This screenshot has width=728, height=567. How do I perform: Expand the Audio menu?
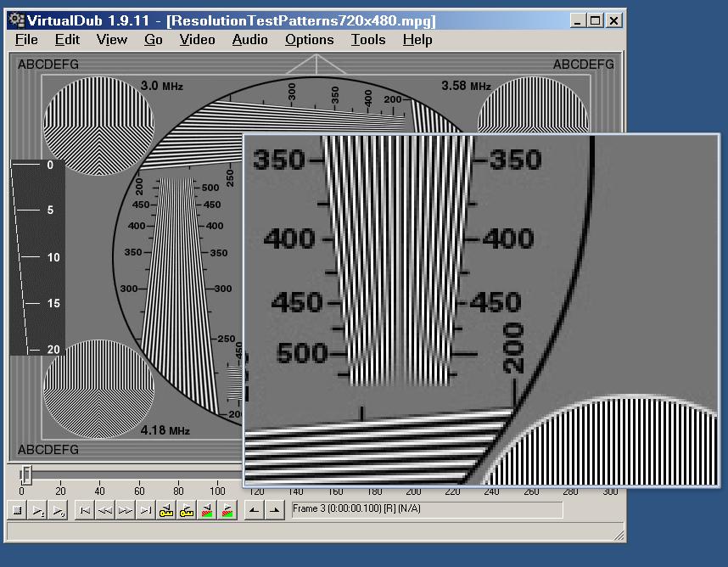point(249,40)
